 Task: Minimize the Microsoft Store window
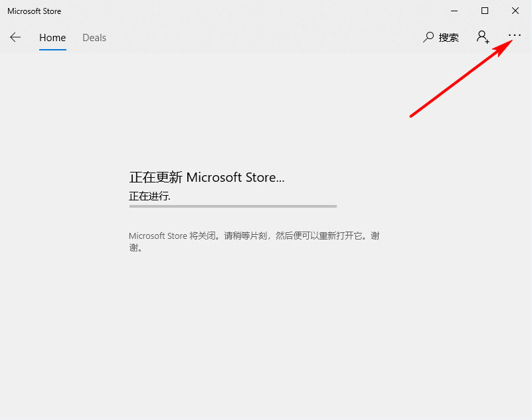pyautogui.click(x=454, y=11)
